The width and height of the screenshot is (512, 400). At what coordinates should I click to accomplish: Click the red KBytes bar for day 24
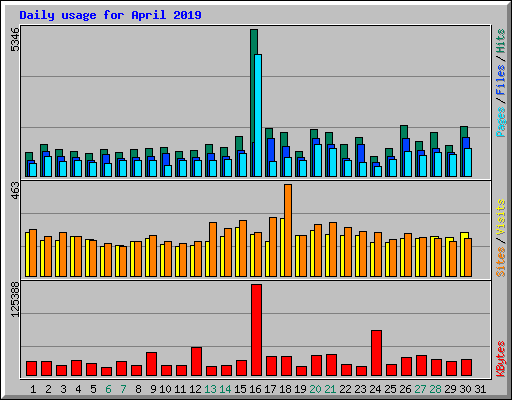(376, 353)
